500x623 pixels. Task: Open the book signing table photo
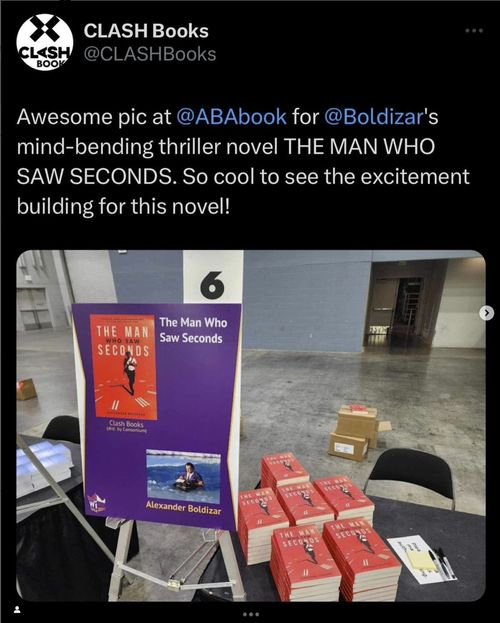[251, 426]
